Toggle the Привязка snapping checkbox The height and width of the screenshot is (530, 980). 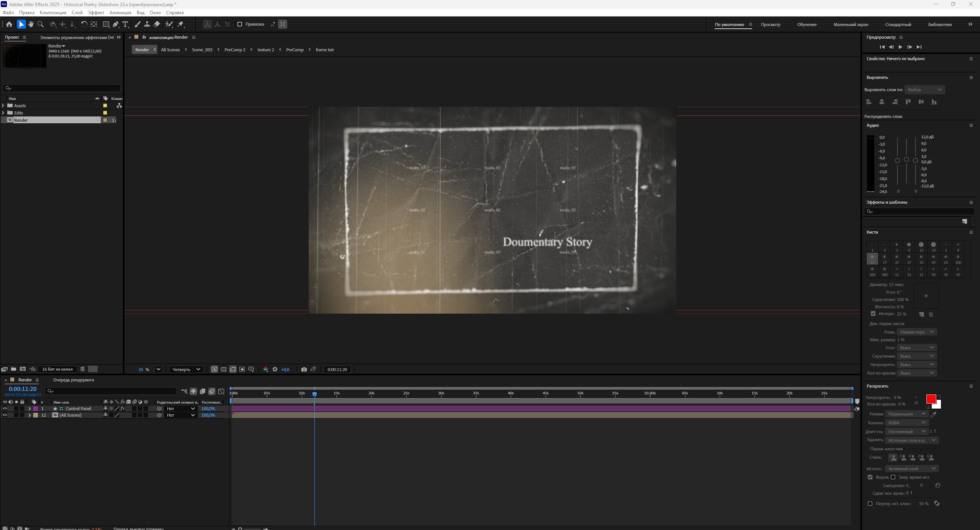coord(240,24)
